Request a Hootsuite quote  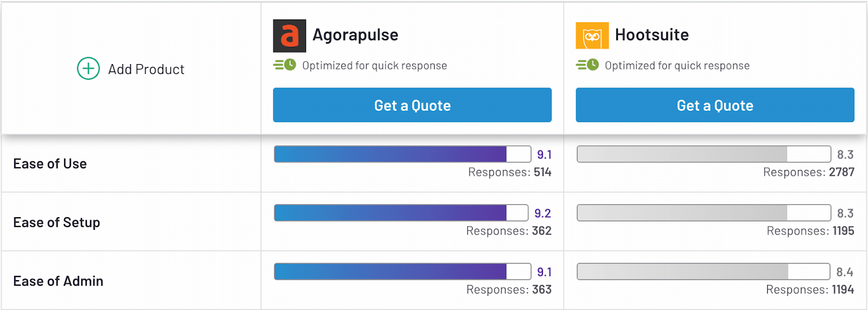click(715, 105)
